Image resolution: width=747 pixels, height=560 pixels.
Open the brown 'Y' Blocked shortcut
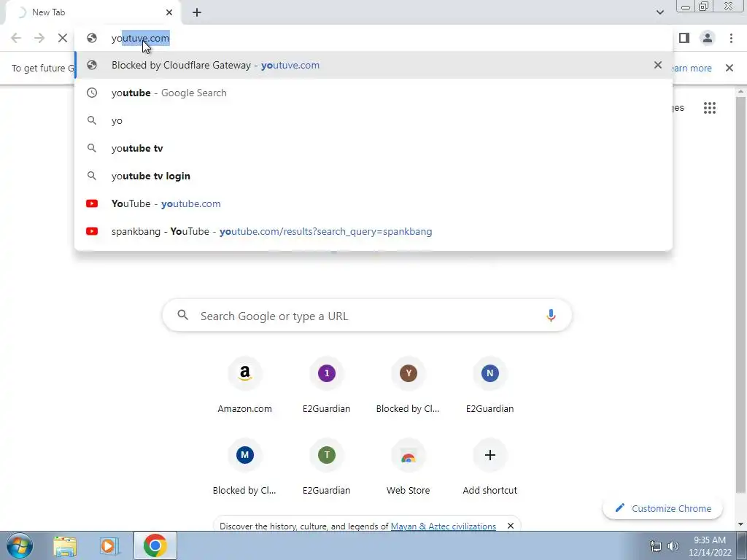[x=409, y=386]
